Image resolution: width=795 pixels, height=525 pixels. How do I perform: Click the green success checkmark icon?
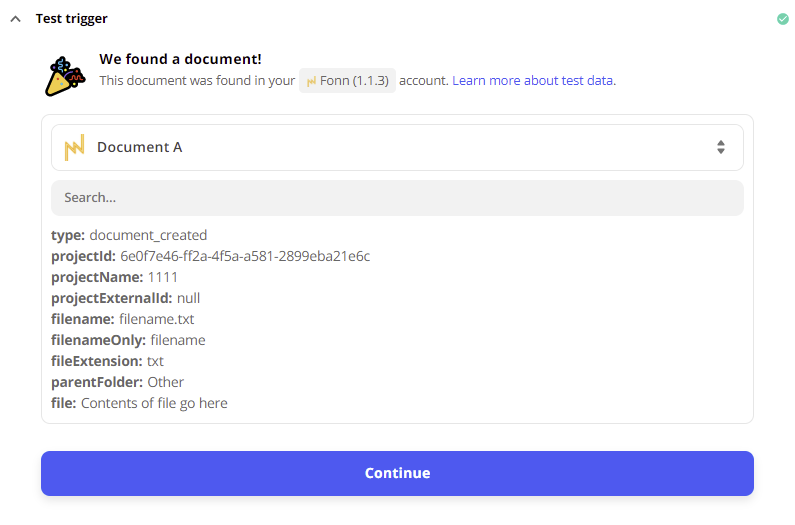coord(782,19)
